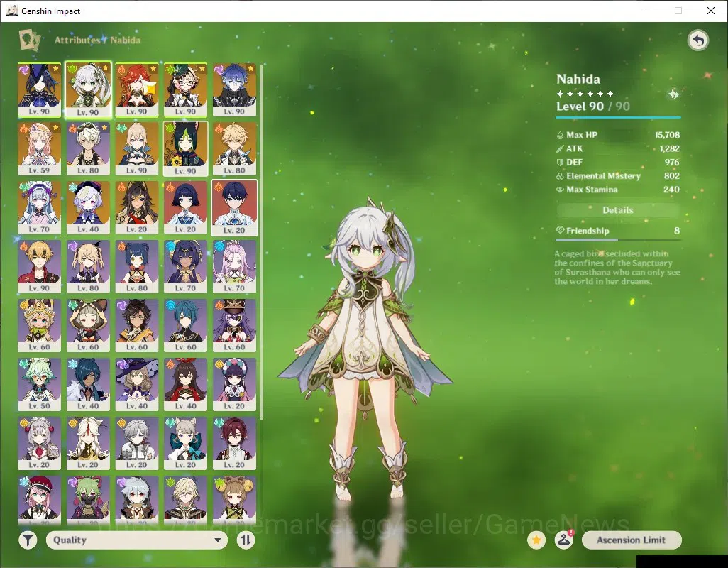Select Lynette's cat-eared Lv. 20 portrait

tap(186, 444)
